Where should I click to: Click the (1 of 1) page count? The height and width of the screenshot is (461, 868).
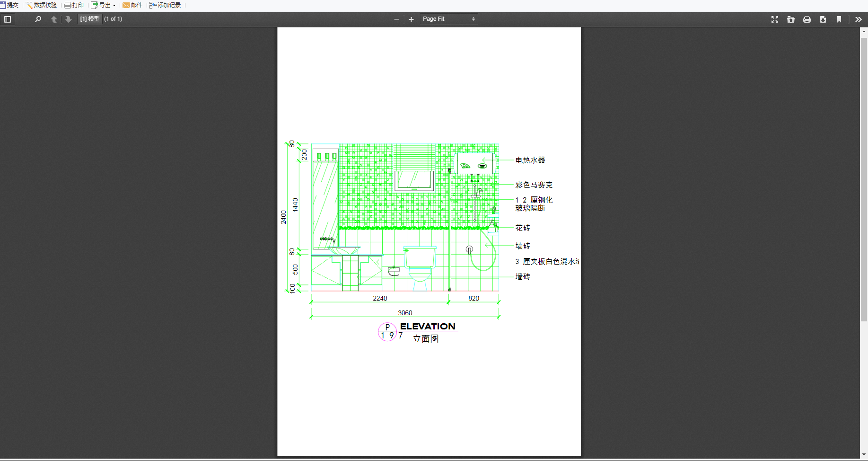(113, 19)
